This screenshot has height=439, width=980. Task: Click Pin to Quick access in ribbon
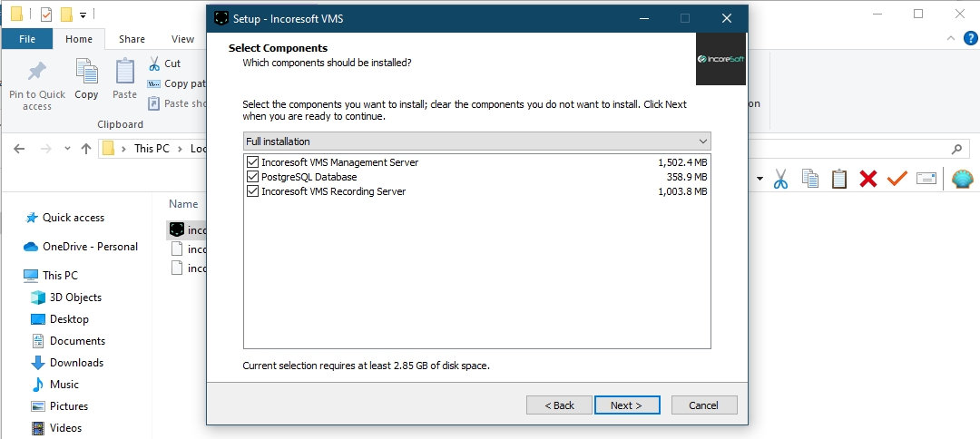coord(37,86)
